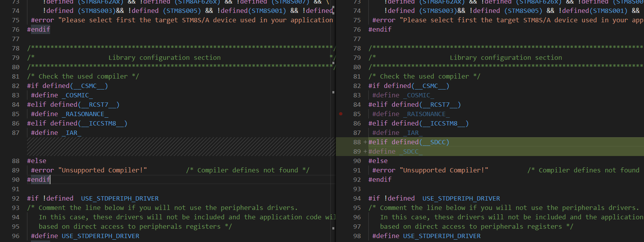Click '__CSMC__' in the right pane
This screenshot has height=242, width=644.
430,86
